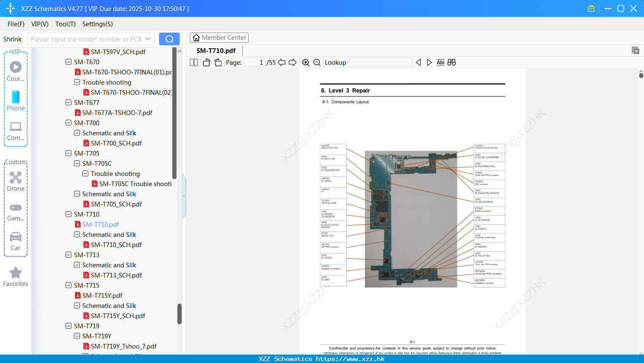Screen dimensions: 644x363
Task: Go to next page arrow
Action: point(293,63)
